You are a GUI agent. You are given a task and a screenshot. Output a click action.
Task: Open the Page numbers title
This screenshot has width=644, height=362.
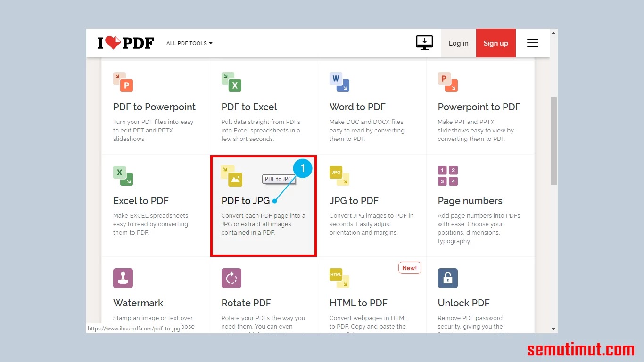click(470, 201)
